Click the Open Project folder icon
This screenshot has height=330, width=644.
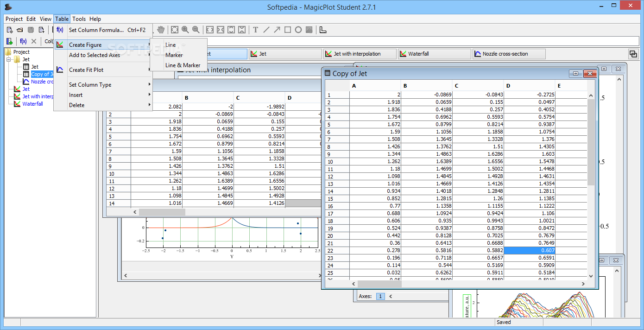[x=20, y=30]
